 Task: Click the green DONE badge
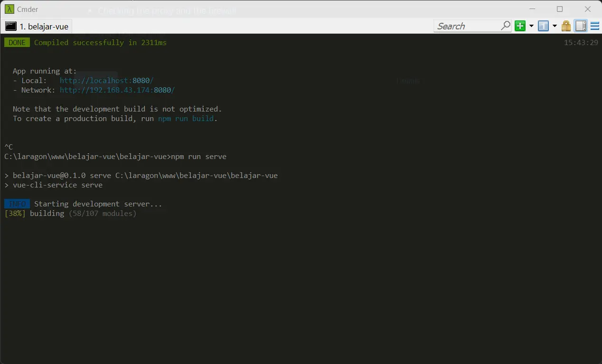point(17,43)
